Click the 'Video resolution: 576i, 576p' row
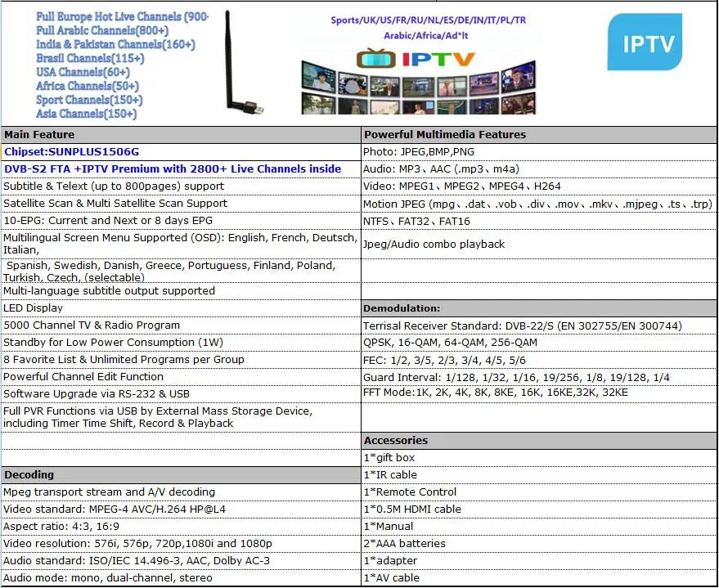719x588 pixels. point(181,544)
